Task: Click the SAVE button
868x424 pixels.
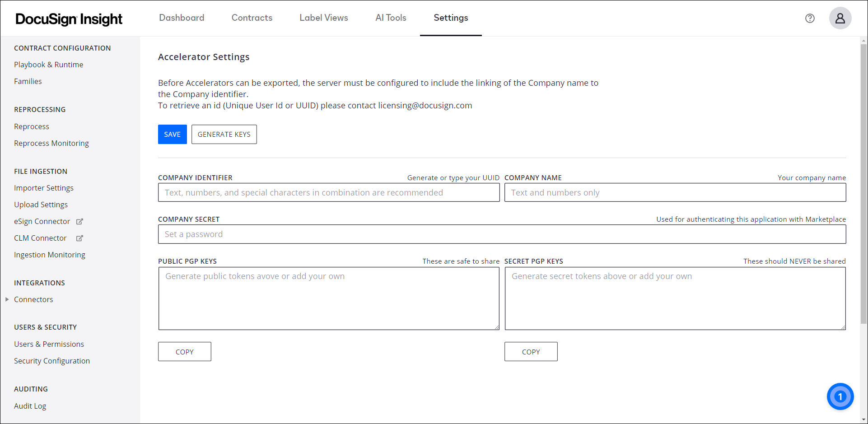Action: [x=172, y=134]
